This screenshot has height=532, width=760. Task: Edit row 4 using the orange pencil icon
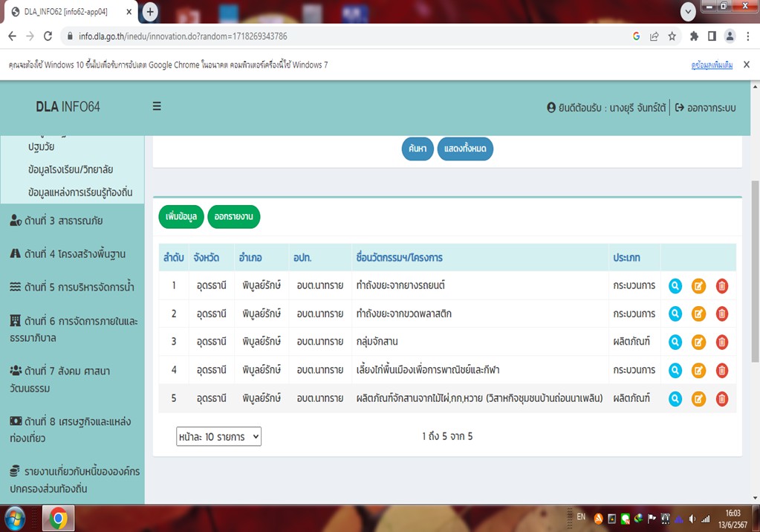coord(698,371)
